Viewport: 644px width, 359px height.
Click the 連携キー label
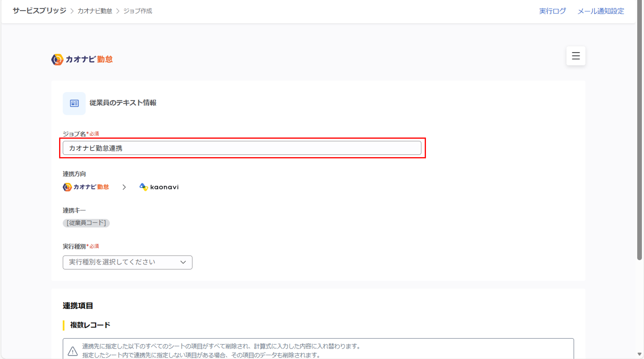[74, 210]
